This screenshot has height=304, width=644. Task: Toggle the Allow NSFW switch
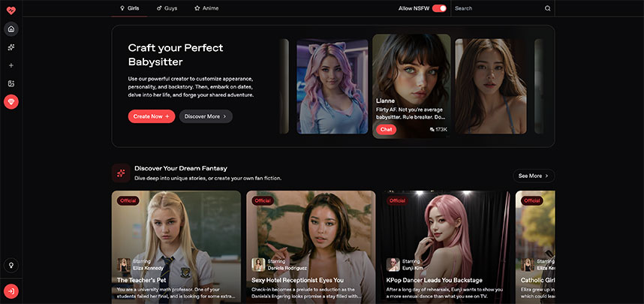click(439, 8)
